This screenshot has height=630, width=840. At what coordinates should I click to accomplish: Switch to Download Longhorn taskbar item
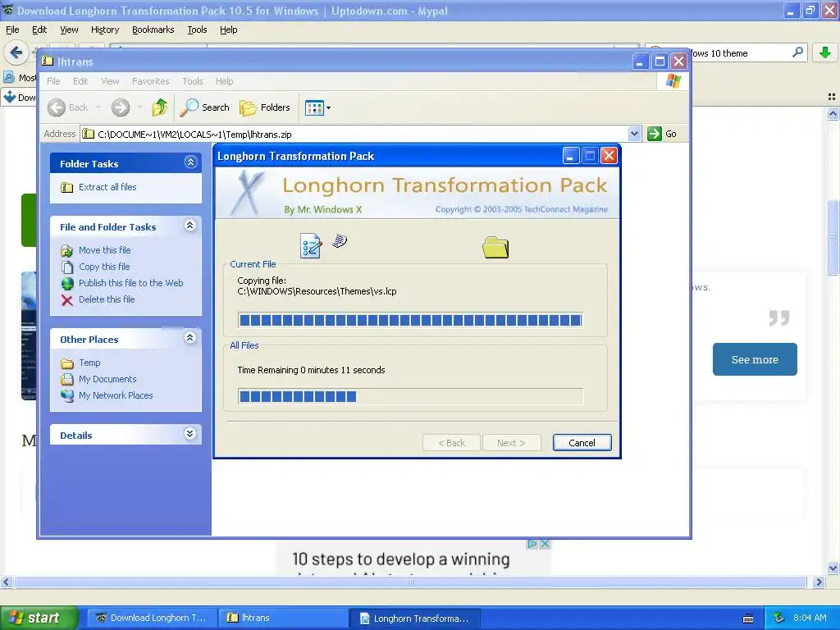(152, 618)
